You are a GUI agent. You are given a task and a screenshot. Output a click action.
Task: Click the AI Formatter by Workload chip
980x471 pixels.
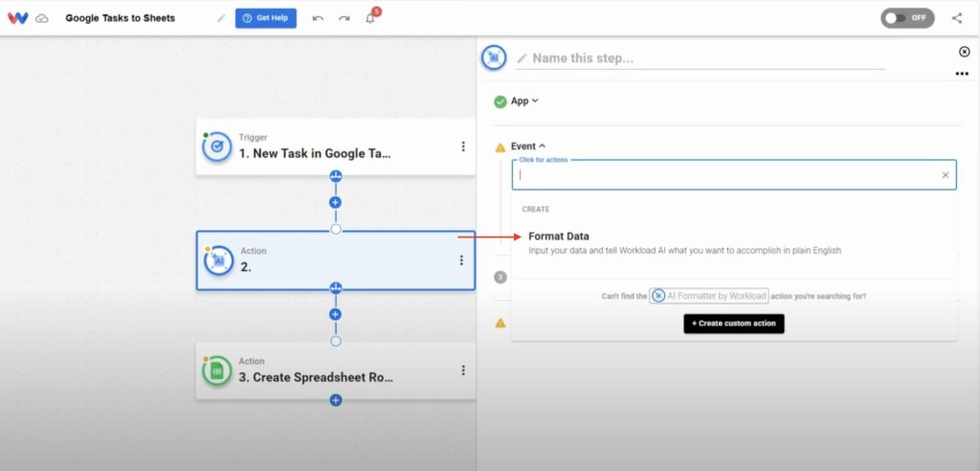click(709, 296)
